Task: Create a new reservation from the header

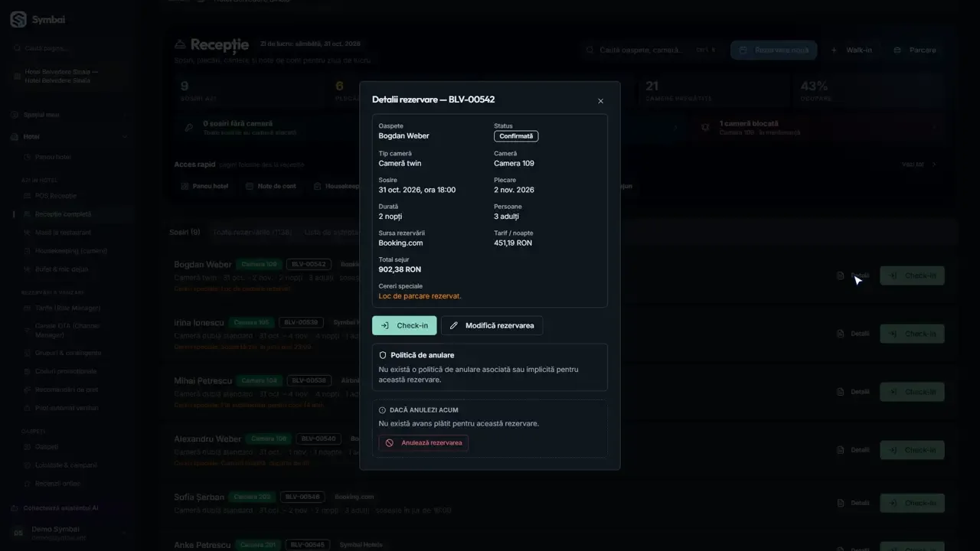Action: [x=773, y=50]
